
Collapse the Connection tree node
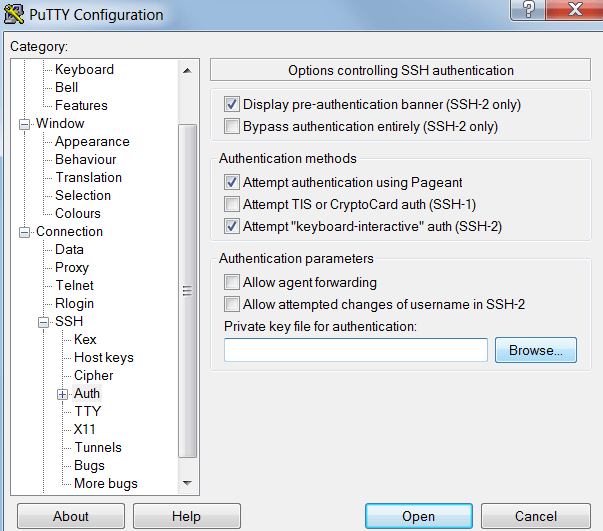click(25, 232)
